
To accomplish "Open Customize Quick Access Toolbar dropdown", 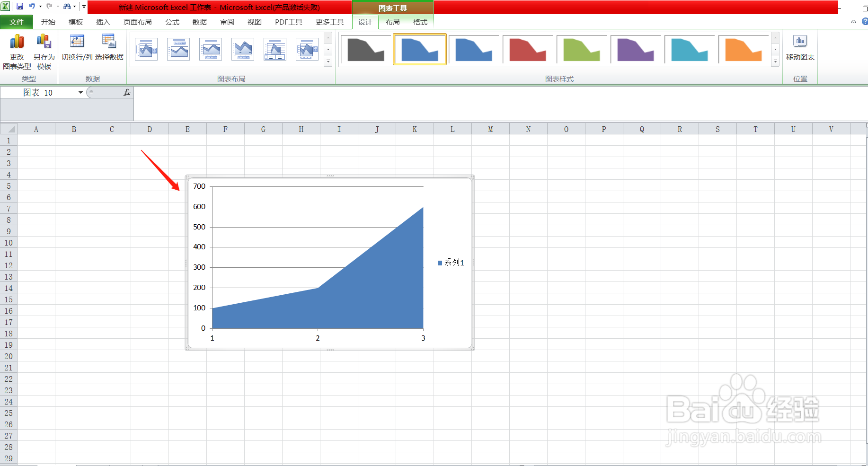I will (x=84, y=7).
